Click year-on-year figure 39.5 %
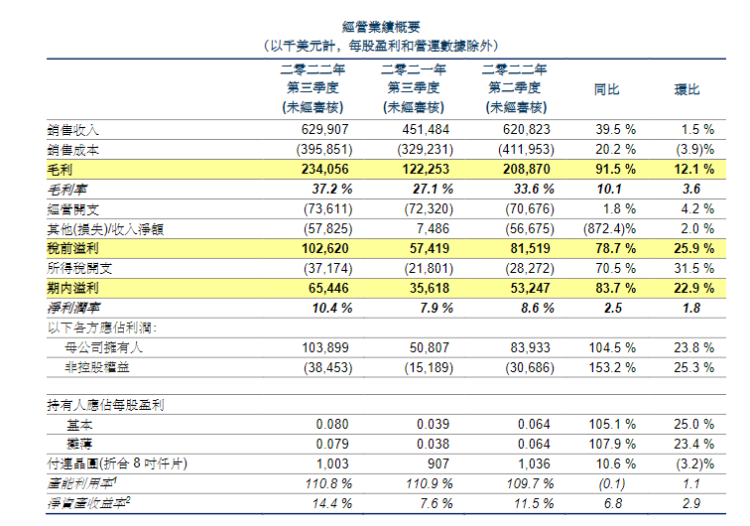 (x=616, y=130)
